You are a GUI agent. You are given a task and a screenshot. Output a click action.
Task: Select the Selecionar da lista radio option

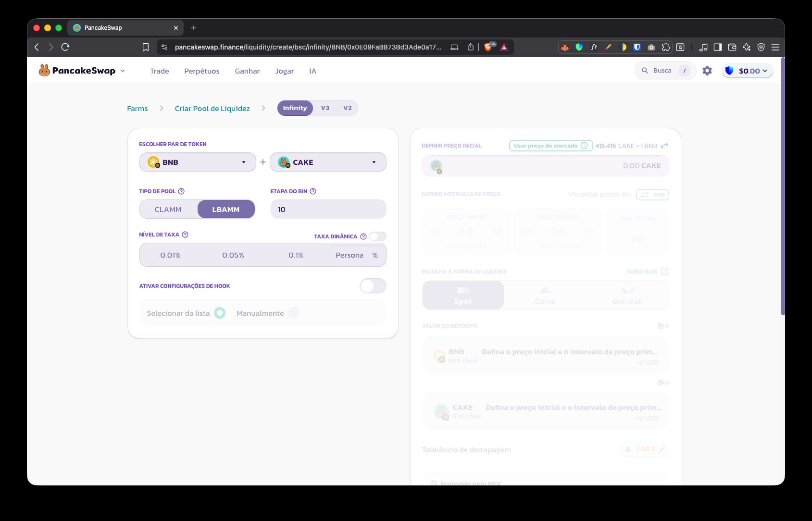click(x=220, y=313)
